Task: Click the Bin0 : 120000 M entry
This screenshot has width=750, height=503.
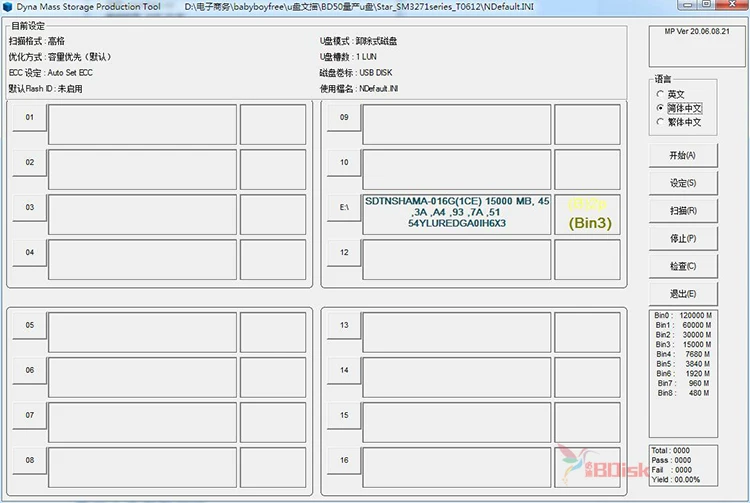Action: tap(683, 316)
